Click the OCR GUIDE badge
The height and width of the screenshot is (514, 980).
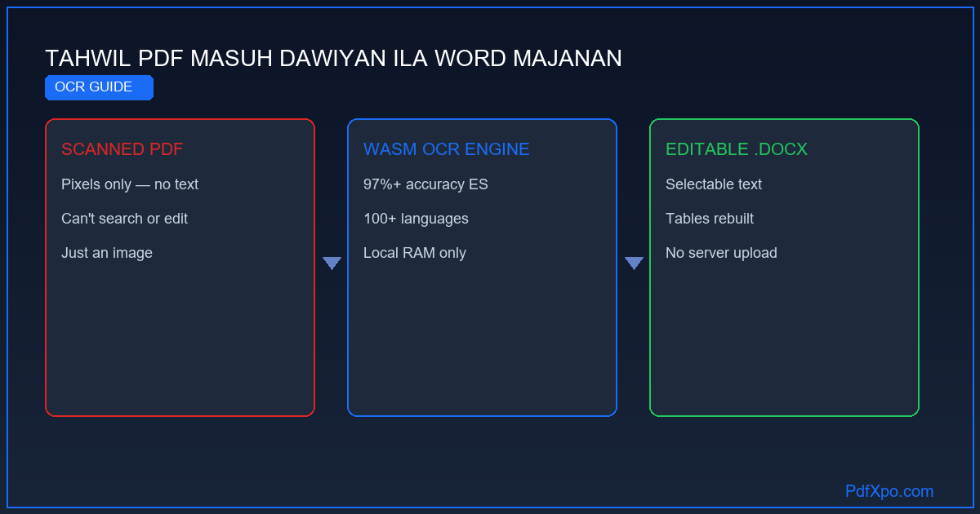[x=99, y=87]
